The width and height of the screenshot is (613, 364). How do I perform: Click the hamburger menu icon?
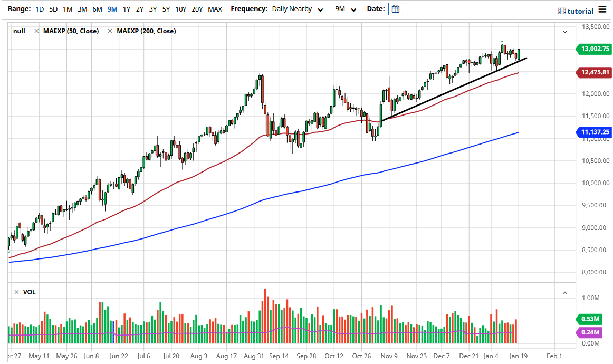(603, 9)
